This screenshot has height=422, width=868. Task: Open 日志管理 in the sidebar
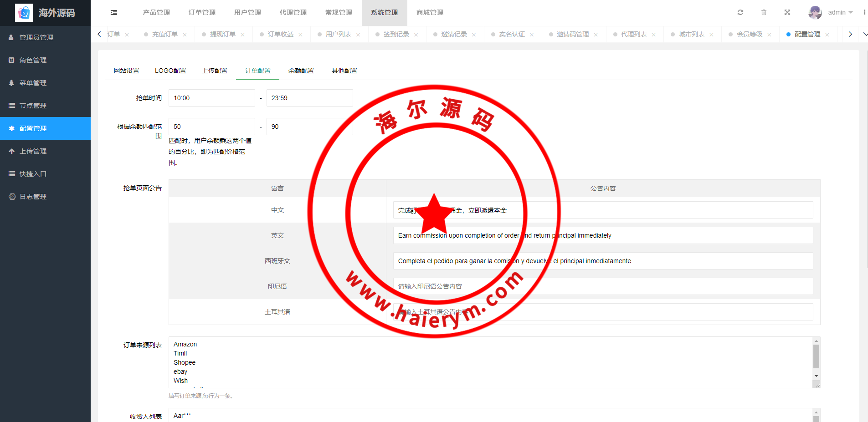pyautogui.click(x=33, y=197)
